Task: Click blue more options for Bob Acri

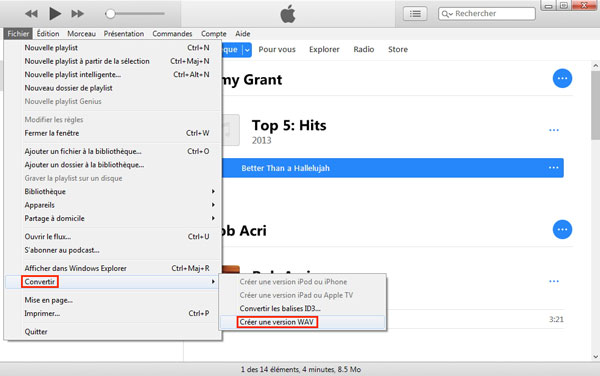Action: click(562, 230)
